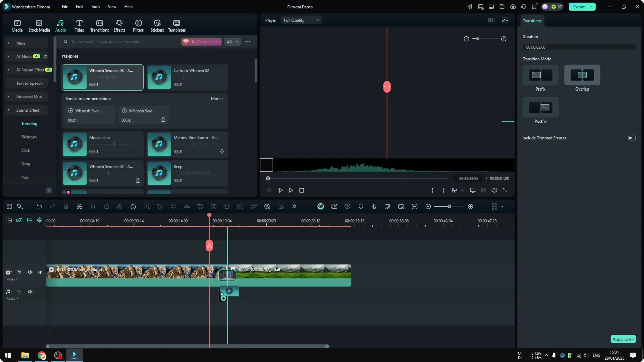
Task: Open the All filter dropdown
Action: tap(232, 42)
